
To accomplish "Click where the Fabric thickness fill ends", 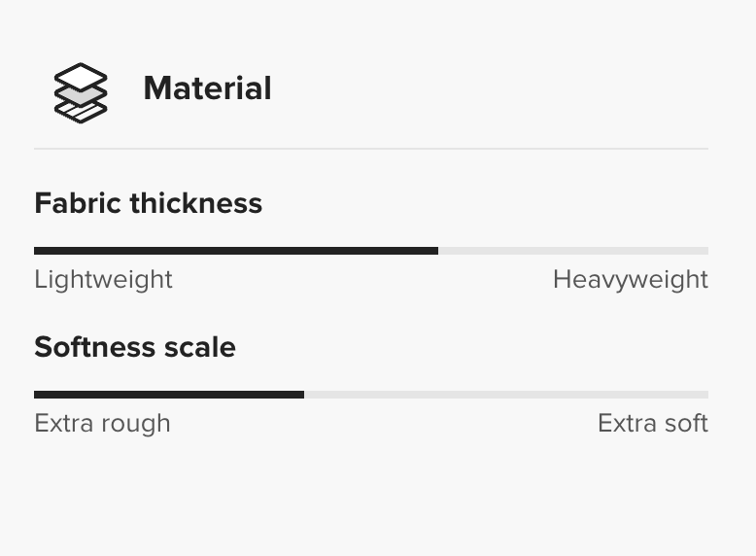I will 437,251.
